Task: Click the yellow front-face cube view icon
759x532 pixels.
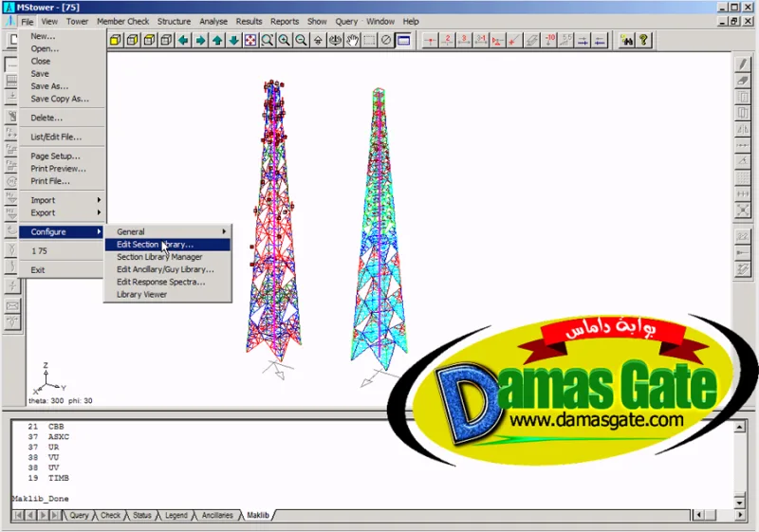Action: pyautogui.click(x=115, y=40)
